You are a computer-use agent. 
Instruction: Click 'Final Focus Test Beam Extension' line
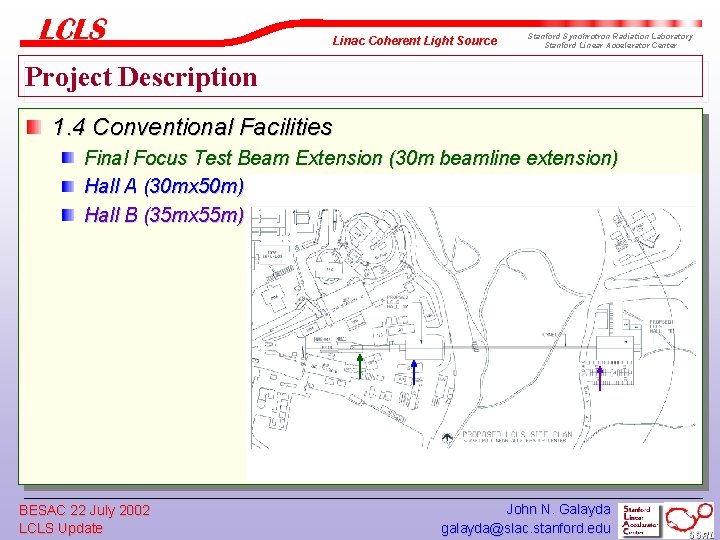[351, 158]
